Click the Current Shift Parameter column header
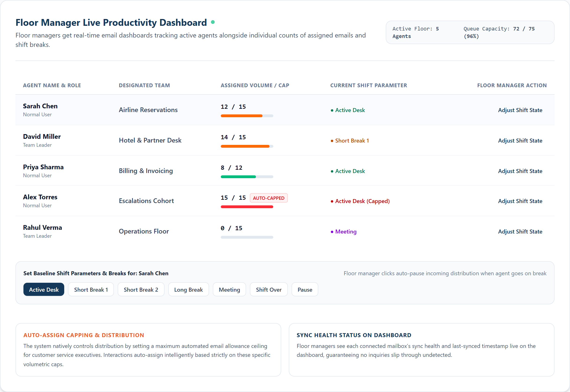 click(x=368, y=85)
